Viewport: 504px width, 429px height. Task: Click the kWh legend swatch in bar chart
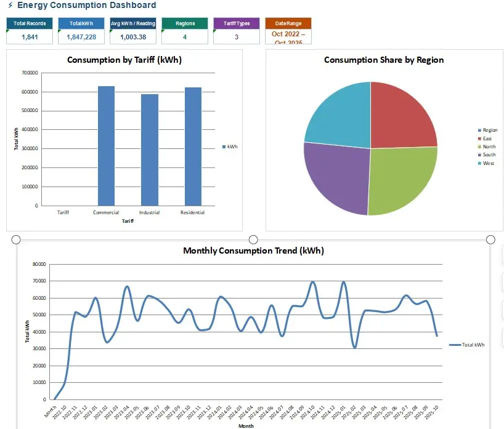(x=224, y=146)
